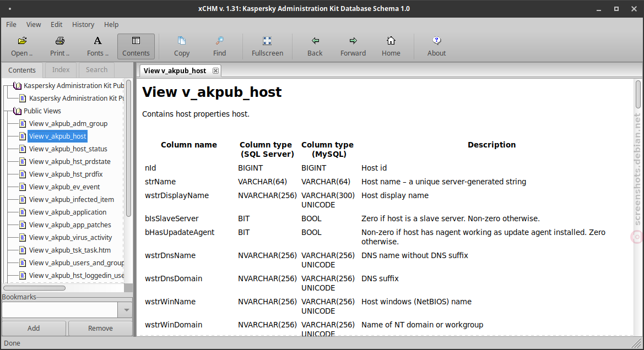Select the Kaspersky Administration Kit child page item
This screenshot has width=644, height=350.
pyautogui.click(x=76, y=99)
